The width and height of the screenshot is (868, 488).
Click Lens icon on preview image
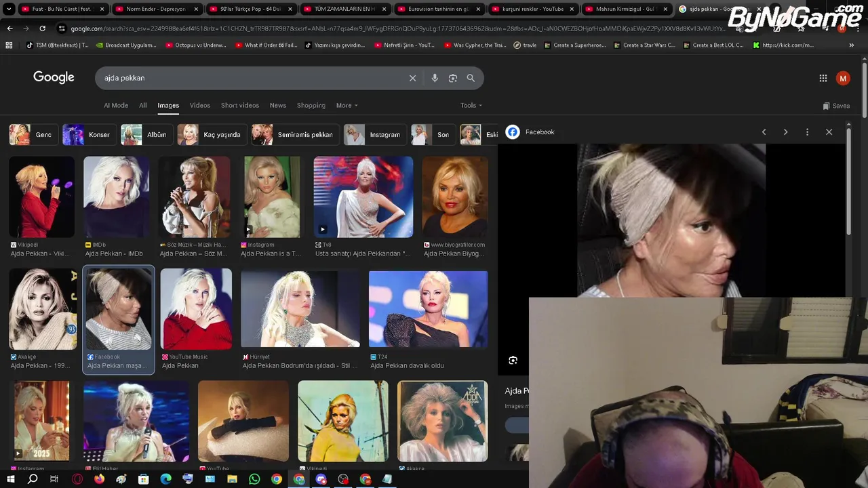click(513, 361)
